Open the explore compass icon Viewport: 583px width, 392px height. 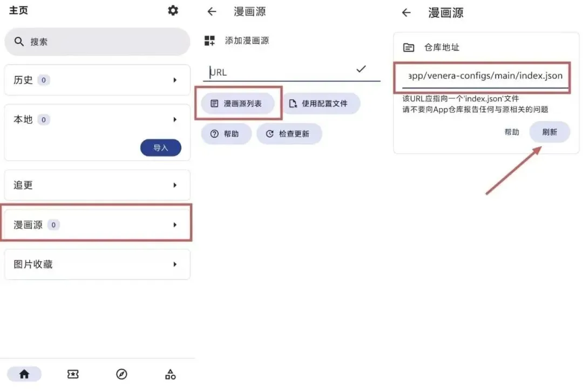[x=121, y=374]
